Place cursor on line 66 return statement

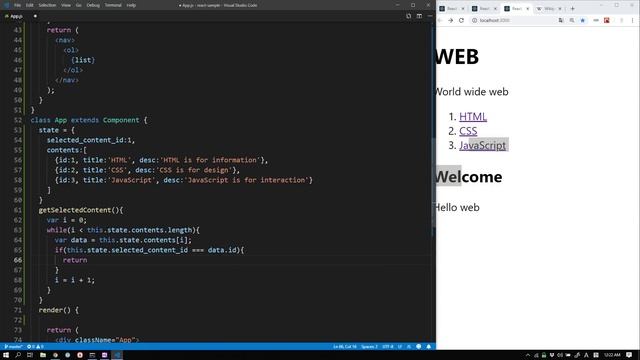pyautogui.click(x=75, y=260)
